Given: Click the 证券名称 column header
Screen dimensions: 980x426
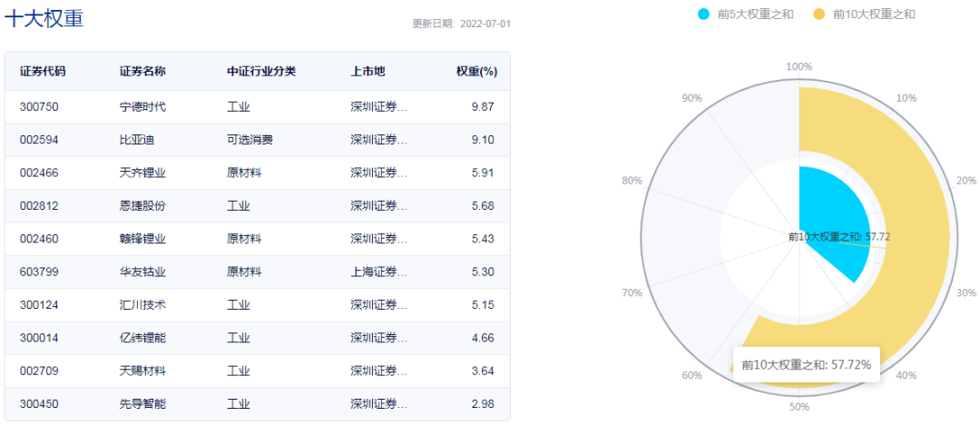Looking at the screenshot, I should pos(142,72).
